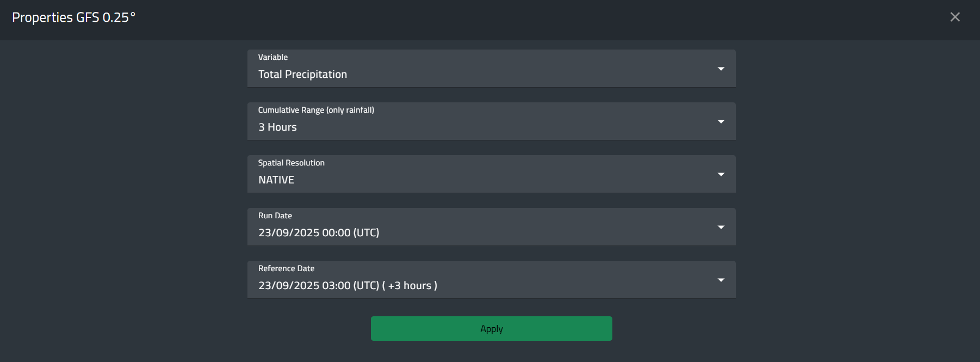Close the Properties GFS dialog
The image size is (980, 362).
[x=954, y=17]
